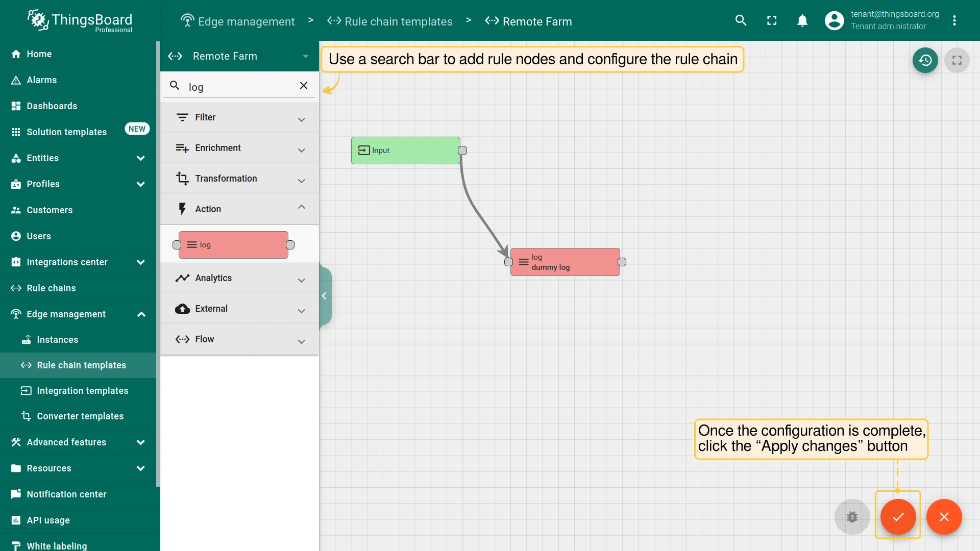Open the notifications bell
The height and width of the screenshot is (551, 980).
point(802,20)
